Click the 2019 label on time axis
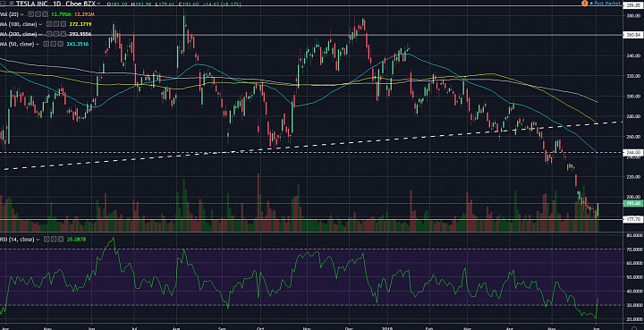The image size is (644, 330). (388, 327)
